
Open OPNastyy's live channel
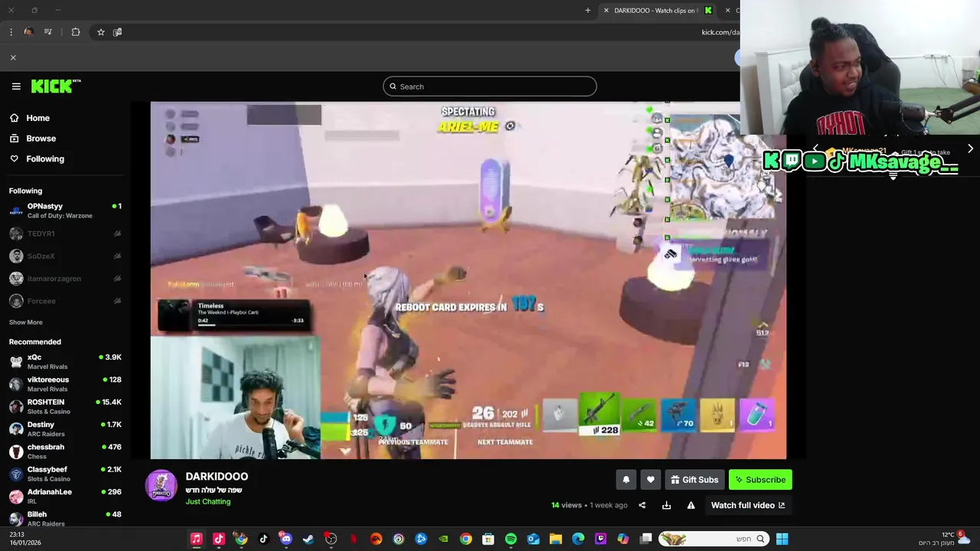65,210
